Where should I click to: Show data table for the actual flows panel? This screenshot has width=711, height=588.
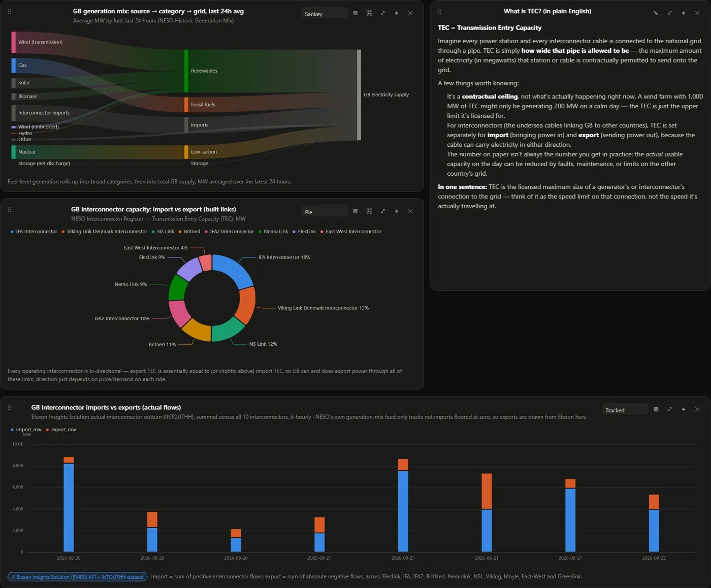[656, 409]
